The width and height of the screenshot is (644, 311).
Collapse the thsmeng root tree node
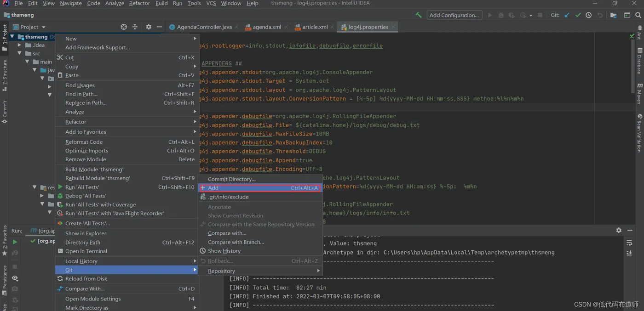tap(12, 36)
